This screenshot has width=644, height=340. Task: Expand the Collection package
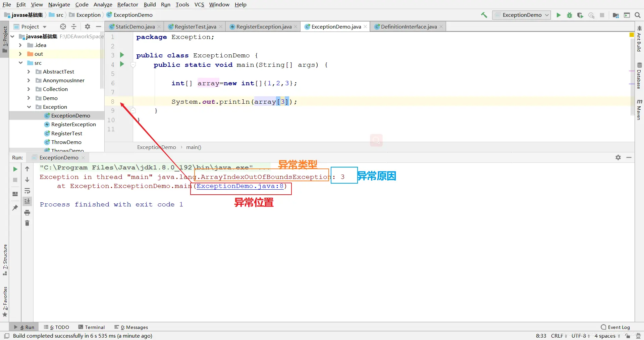click(29, 89)
